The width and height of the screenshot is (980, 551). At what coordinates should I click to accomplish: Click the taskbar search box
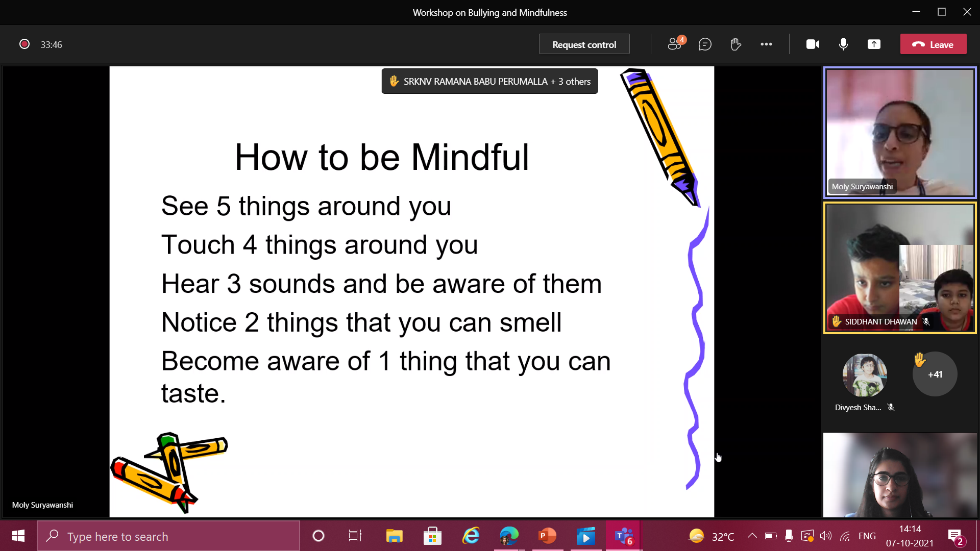click(x=168, y=536)
